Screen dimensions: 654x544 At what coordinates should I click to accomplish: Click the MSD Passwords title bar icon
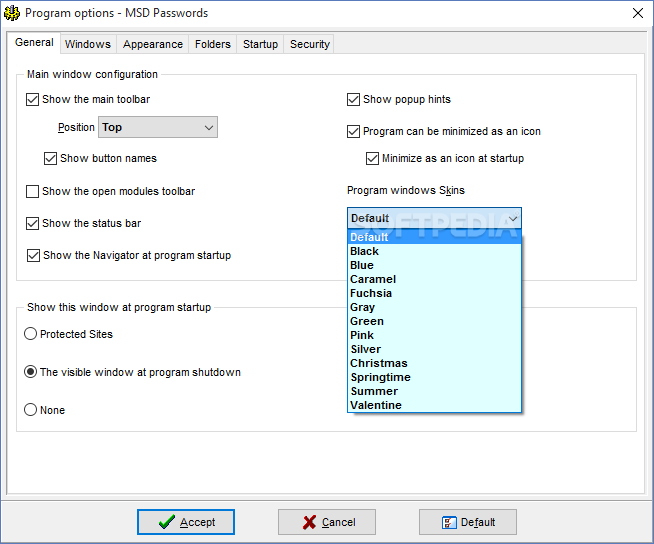12,13
